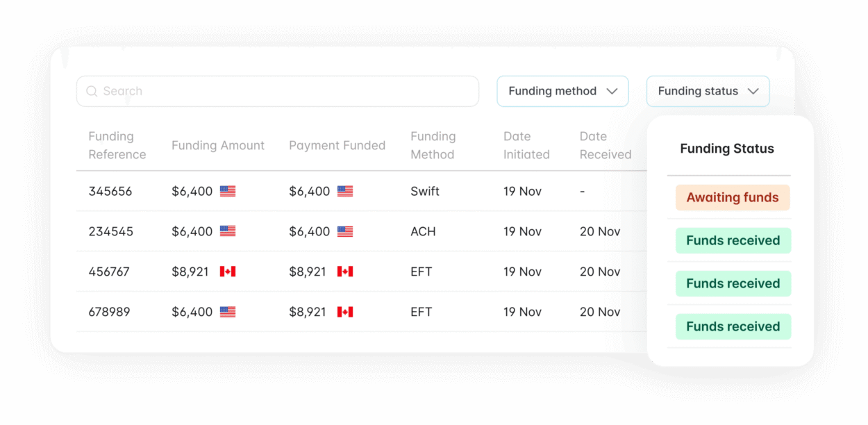The width and height of the screenshot is (868, 425).
Task: Click Canada flag in row 456767 Funding Amount
Action: click(x=228, y=272)
